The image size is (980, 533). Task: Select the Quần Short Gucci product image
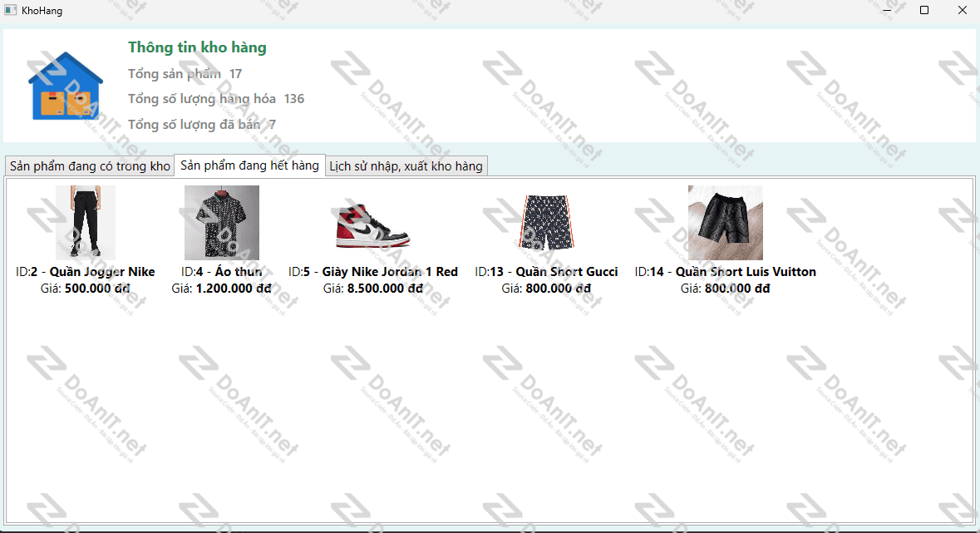(x=546, y=222)
